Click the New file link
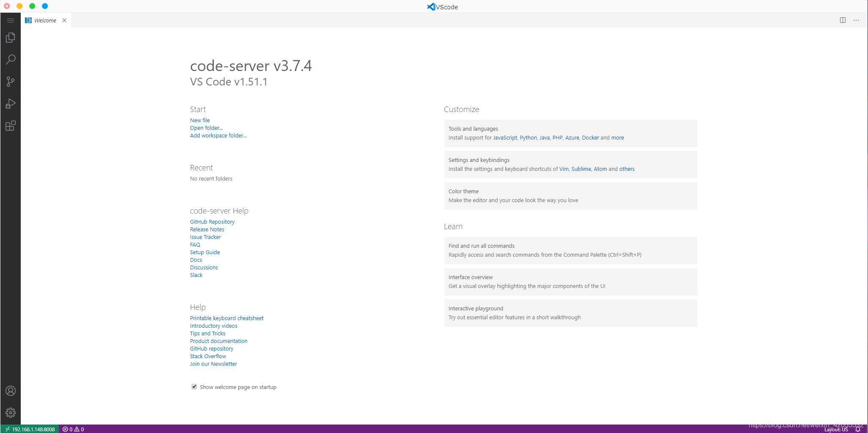 pos(200,121)
